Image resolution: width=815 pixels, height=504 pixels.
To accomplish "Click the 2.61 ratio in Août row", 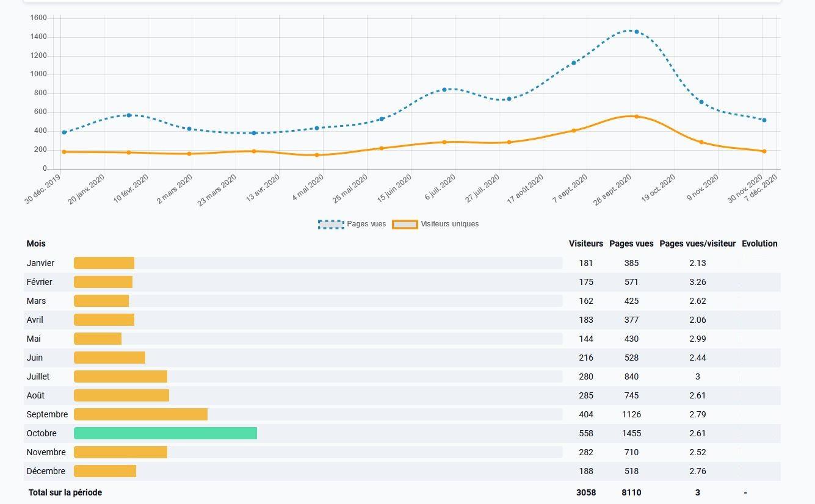I will (698, 395).
